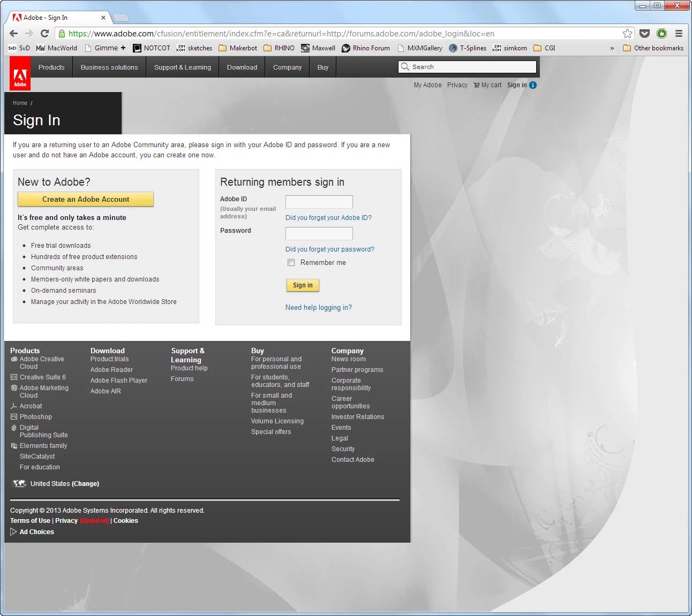Screen dimensions: 692x616
Task: Open the Rhino Forum bookmark
Action: pyautogui.click(x=366, y=48)
